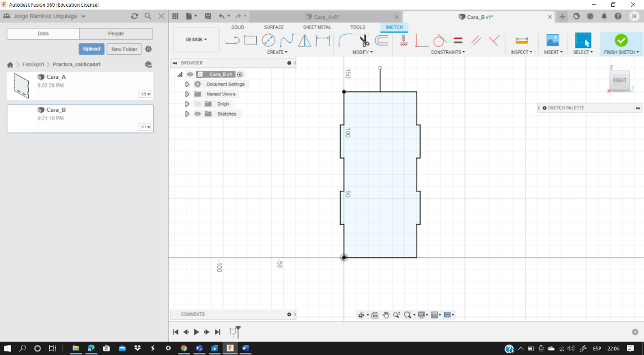
Task: Toggle visibility of the Sketches folder
Action: [198, 114]
